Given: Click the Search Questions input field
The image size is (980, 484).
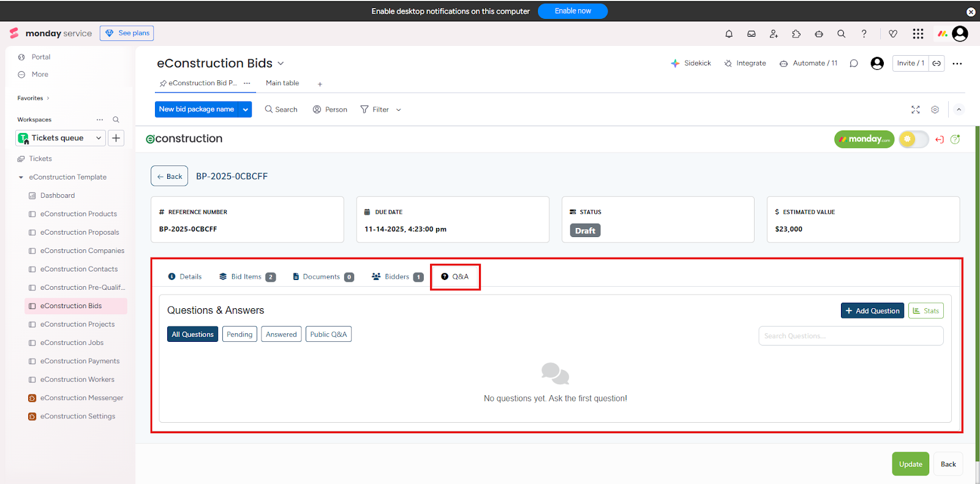Looking at the screenshot, I should 850,336.
